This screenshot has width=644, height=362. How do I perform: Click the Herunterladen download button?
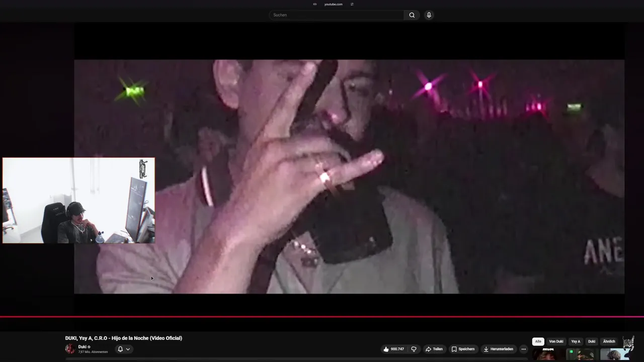tap(498, 349)
